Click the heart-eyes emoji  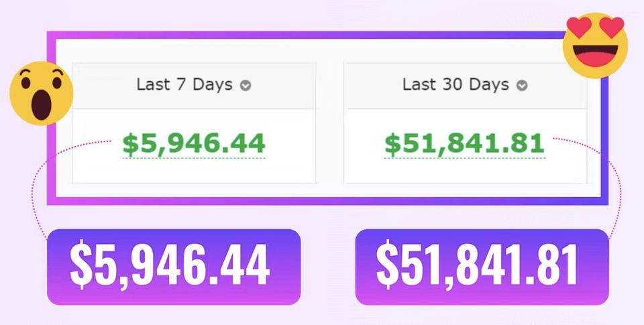(595, 45)
